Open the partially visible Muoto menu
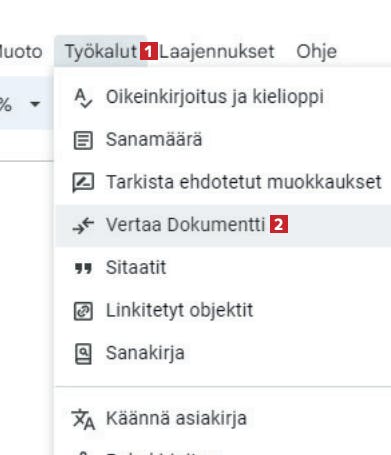Viewport: 391px width, 455px height. pyautogui.click(x=21, y=52)
